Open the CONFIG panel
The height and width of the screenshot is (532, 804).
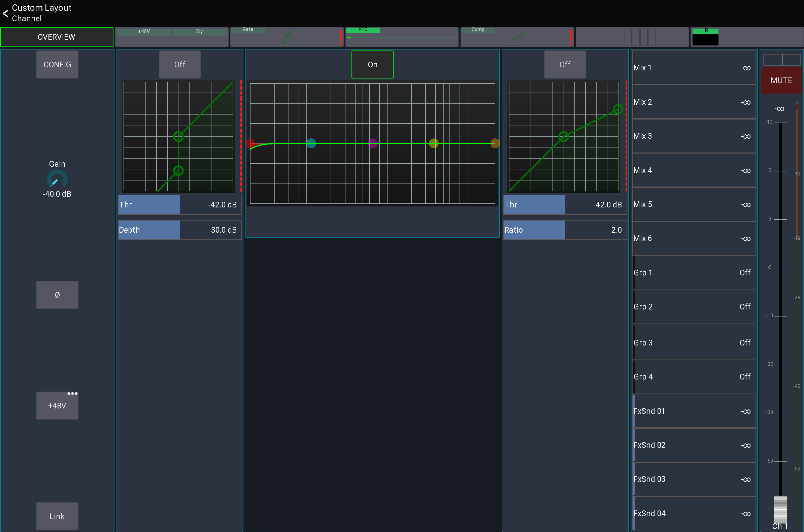click(x=57, y=64)
